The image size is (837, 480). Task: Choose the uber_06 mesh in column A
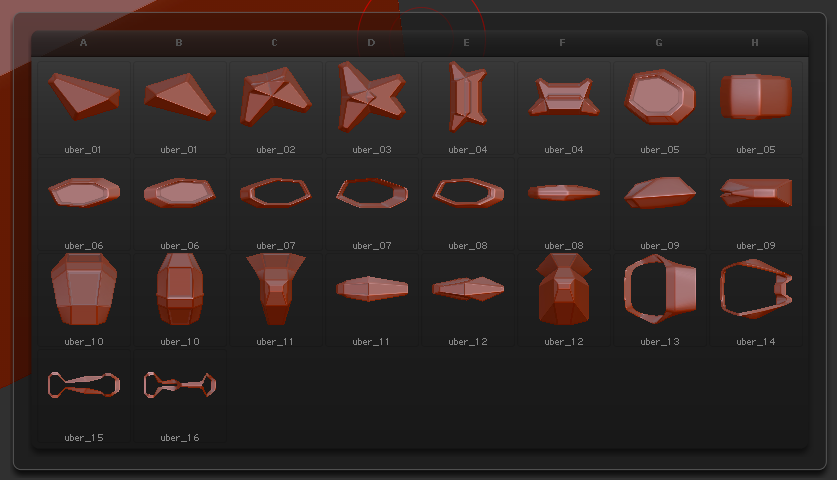[x=84, y=204]
